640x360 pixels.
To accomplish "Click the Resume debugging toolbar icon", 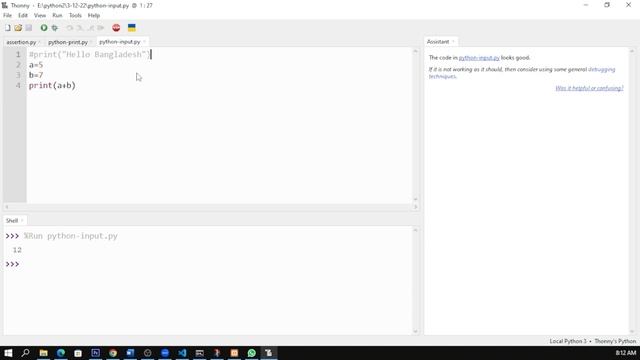I will pyautogui.click(x=101, y=28).
